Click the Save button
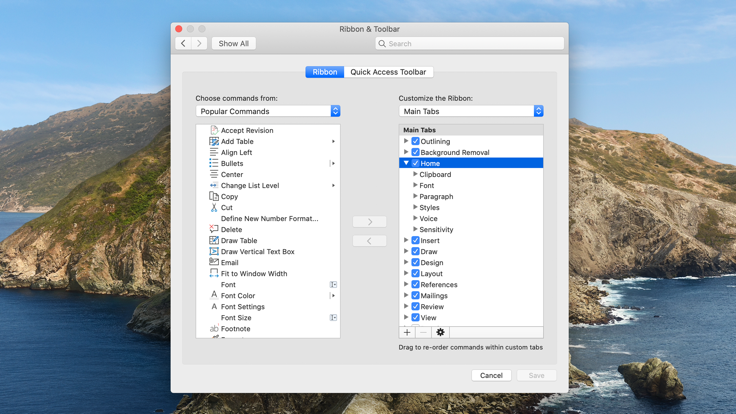The width and height of the screenshot is (736, 414). coord(537,376)
